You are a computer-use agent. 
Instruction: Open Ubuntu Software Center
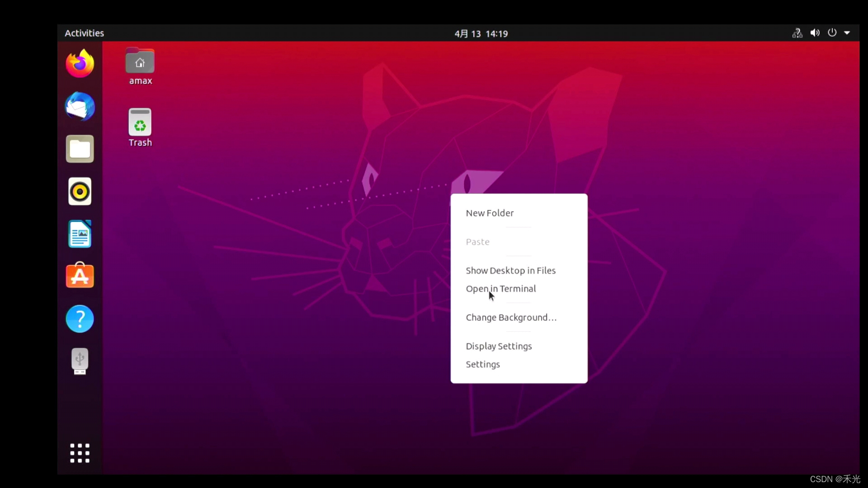[x=79, y=276]
